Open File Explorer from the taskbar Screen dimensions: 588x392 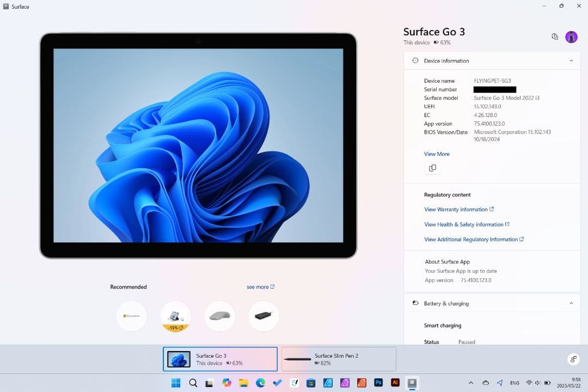click(243, 383)
